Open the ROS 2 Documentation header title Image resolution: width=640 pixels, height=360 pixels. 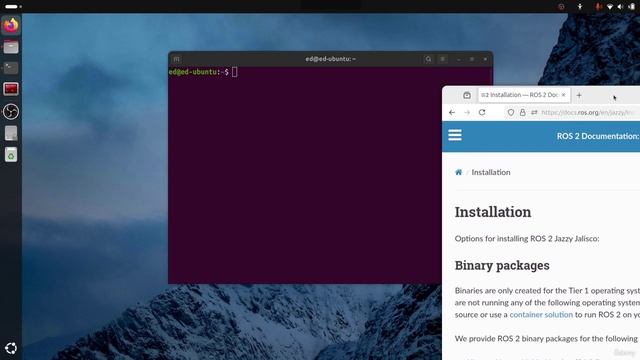[598, 136]
